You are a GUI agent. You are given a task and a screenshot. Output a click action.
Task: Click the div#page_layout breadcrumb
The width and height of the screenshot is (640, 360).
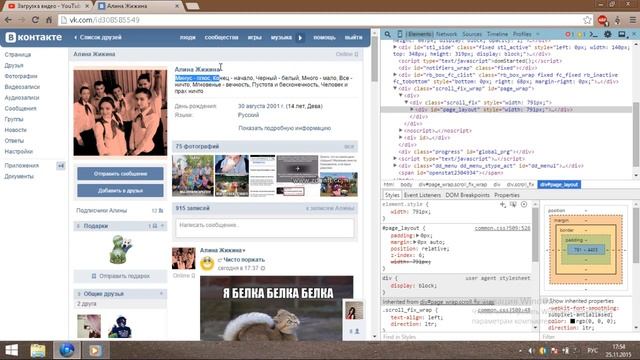[559, 184]
